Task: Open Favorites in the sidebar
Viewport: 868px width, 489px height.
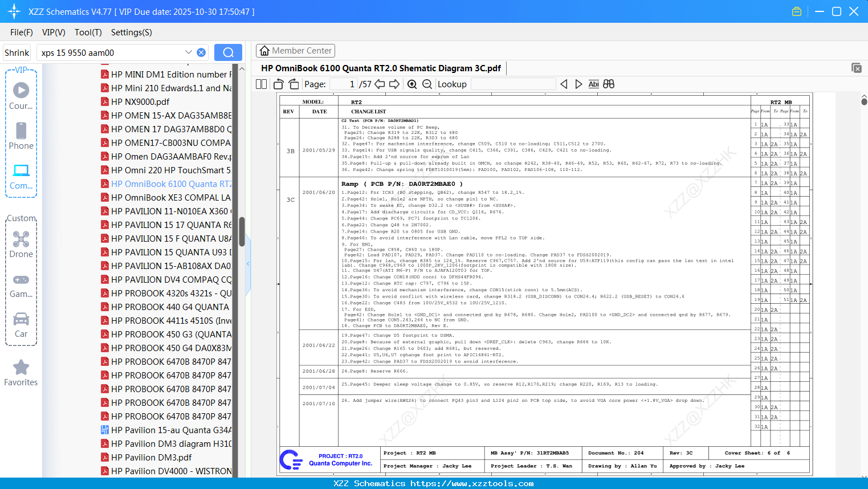Action: coord(21,373)
